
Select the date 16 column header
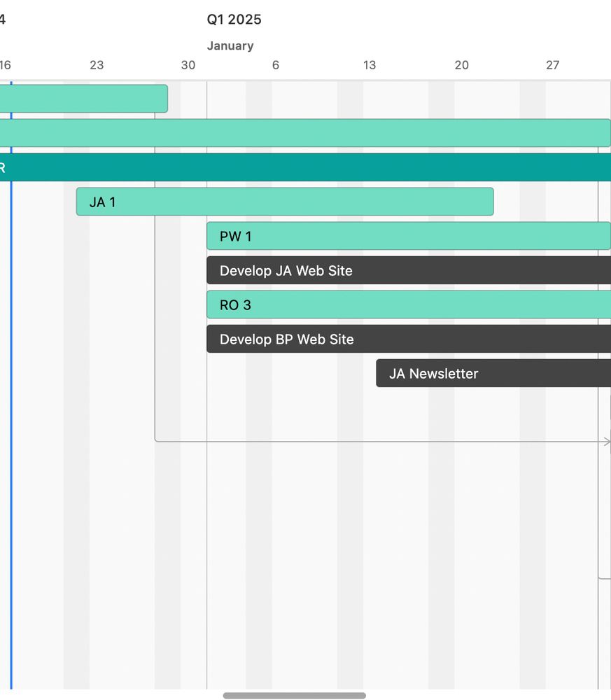pyautogui.click(x=6, y=65)
